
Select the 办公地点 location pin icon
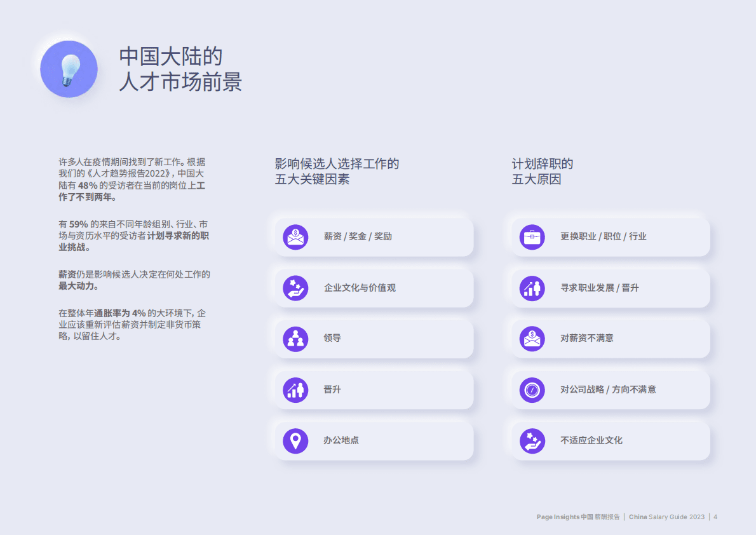click(x=295, y=440)
